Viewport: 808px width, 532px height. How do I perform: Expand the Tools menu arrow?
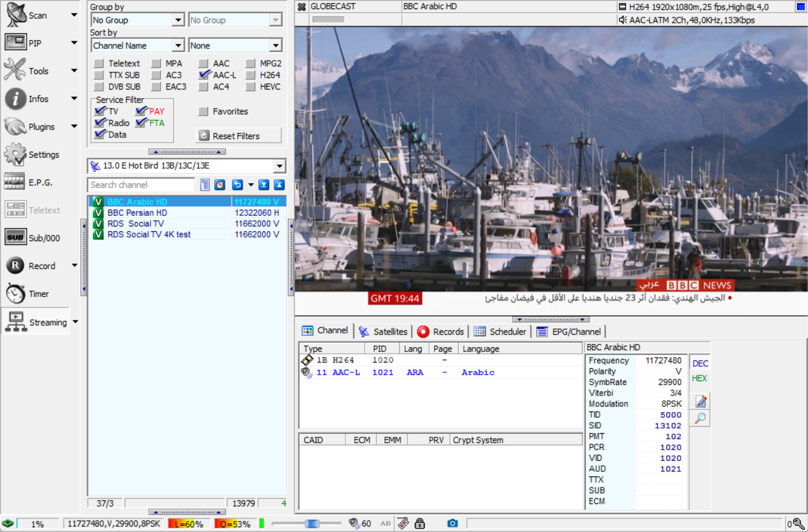(x=74, y=71)
